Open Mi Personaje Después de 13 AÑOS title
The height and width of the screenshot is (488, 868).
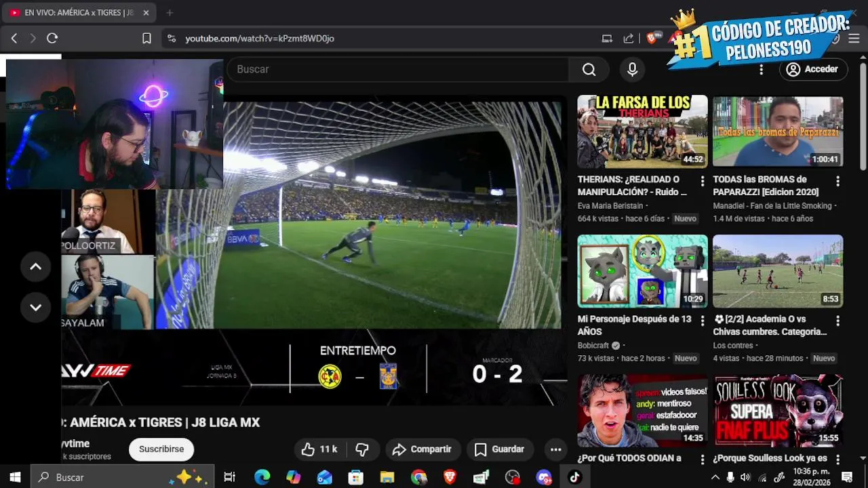click(x=635, y=325)
